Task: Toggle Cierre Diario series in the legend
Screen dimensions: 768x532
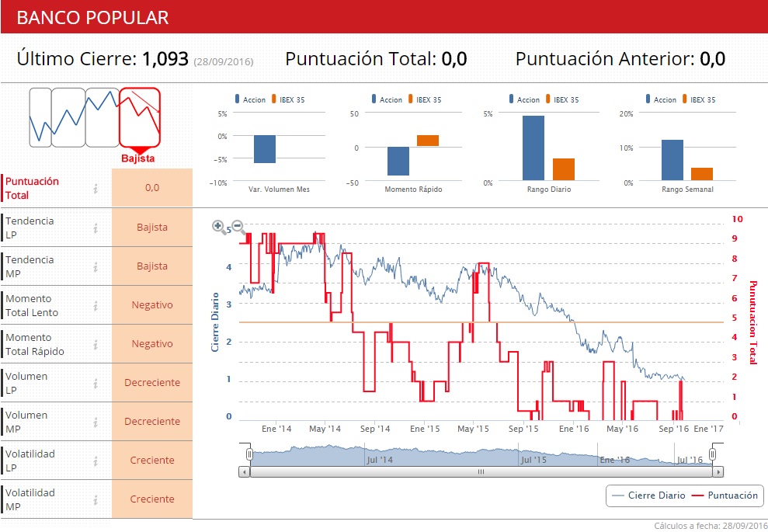Action: tap(648, 495)
